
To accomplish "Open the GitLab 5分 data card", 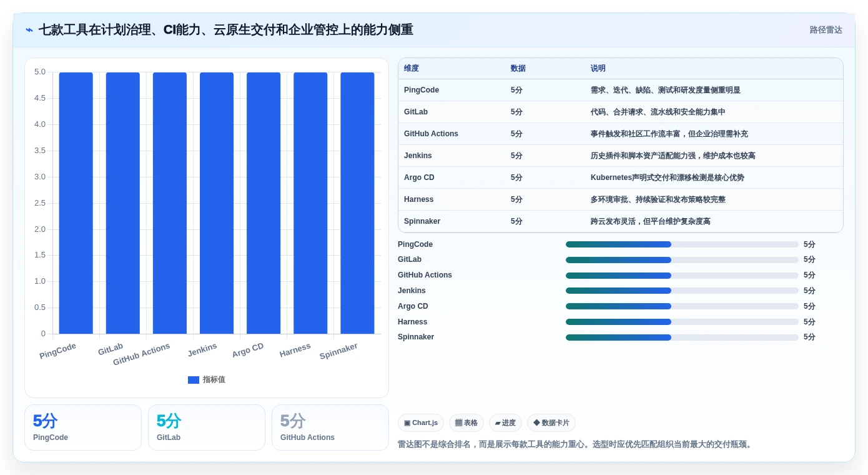I will tap(207, 427).
